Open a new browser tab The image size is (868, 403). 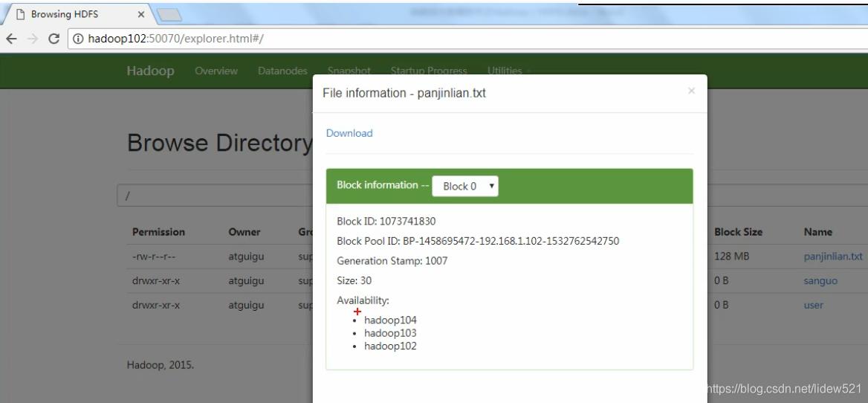[x=169, y=14]
